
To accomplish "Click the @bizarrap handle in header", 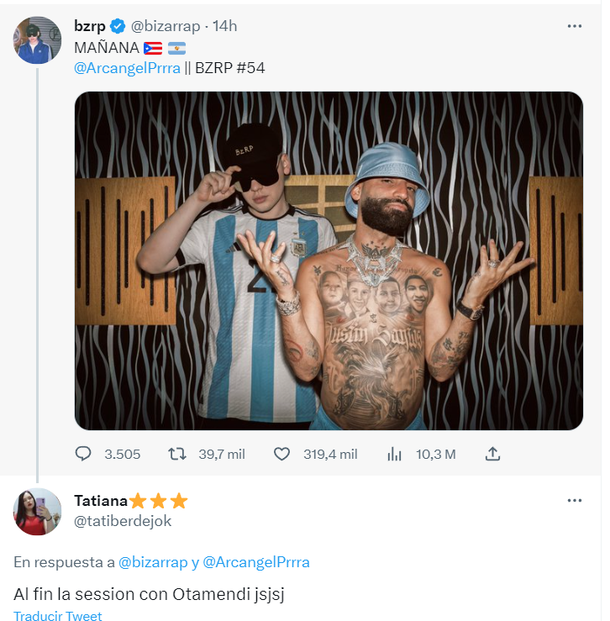I will coord(165,26).
